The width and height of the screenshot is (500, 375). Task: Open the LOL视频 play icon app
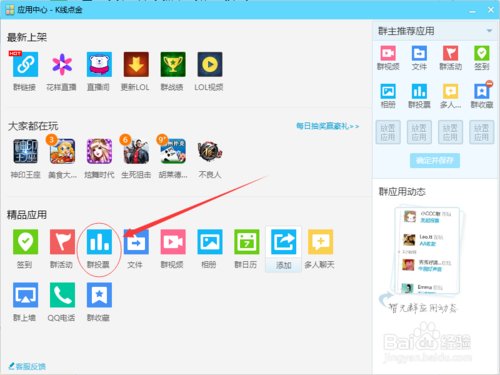point(210,64)
